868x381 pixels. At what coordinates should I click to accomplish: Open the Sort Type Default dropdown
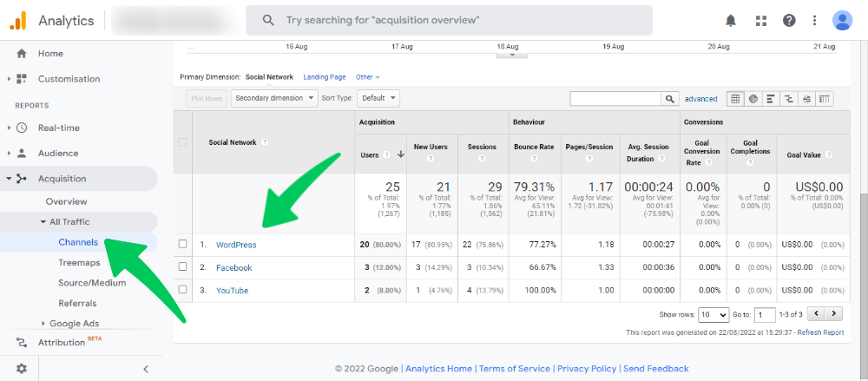(x=378, y=99)
